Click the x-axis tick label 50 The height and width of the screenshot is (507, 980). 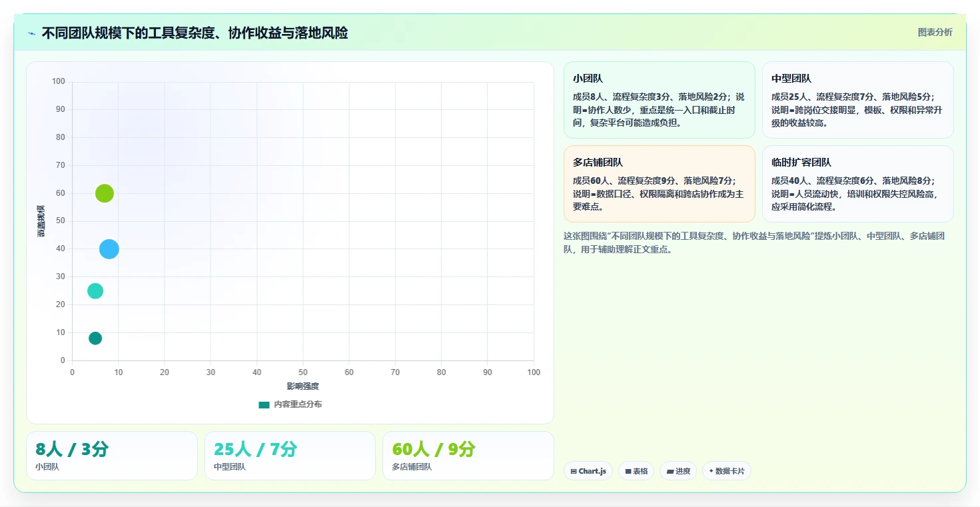click(x=303, y=372)
